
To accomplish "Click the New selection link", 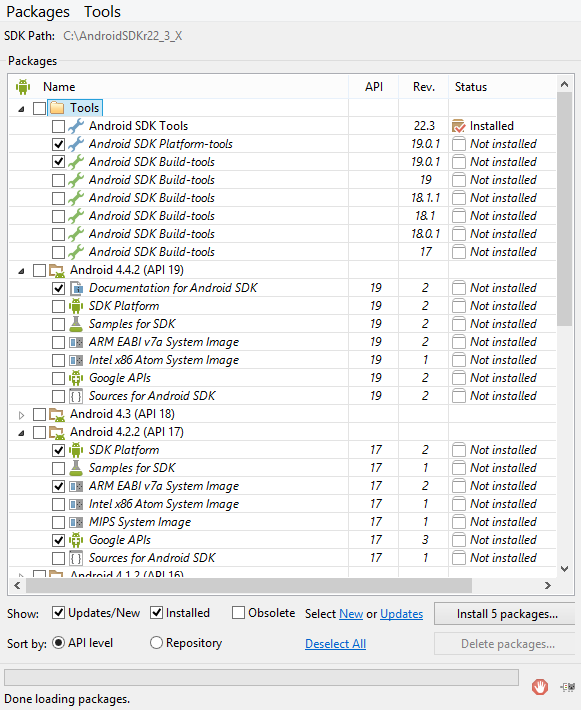I will (351, 614).
